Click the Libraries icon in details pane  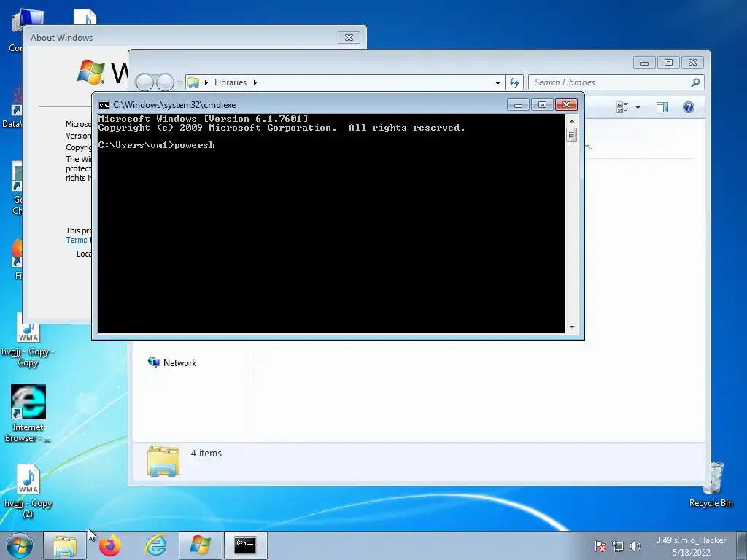[x=163, y=461]
